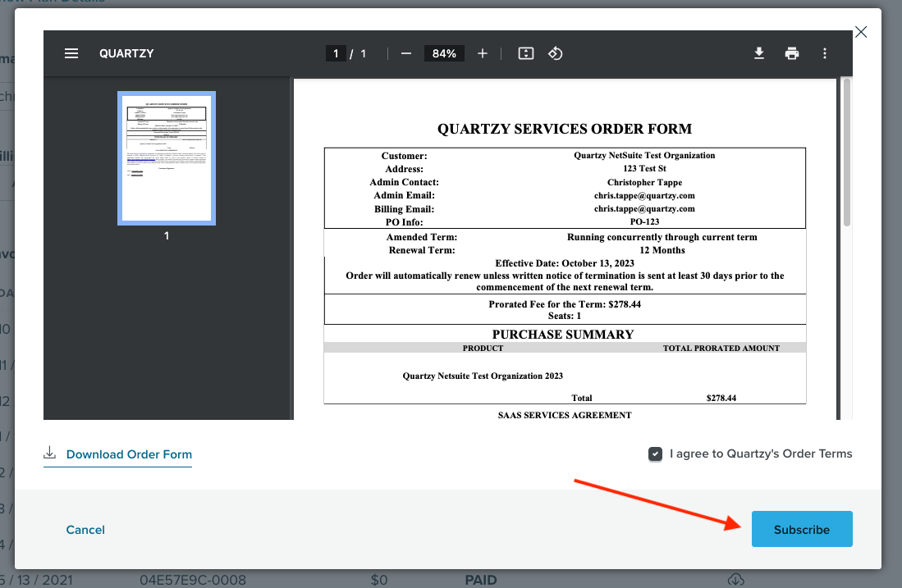The image size is (902, 588).
Task: Download the PDF using the toolbar icon
Action: pos(759,53)
